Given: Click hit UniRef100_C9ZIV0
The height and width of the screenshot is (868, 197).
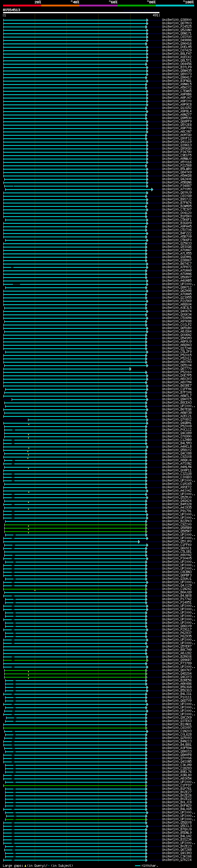Looking at the screenshot, I should coord(176,525).
